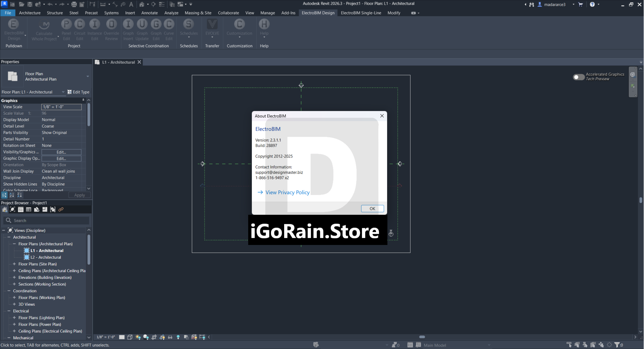Toggle Select Links icon in status bar
This screenshot has height=349, width=644.
(569, 345)
